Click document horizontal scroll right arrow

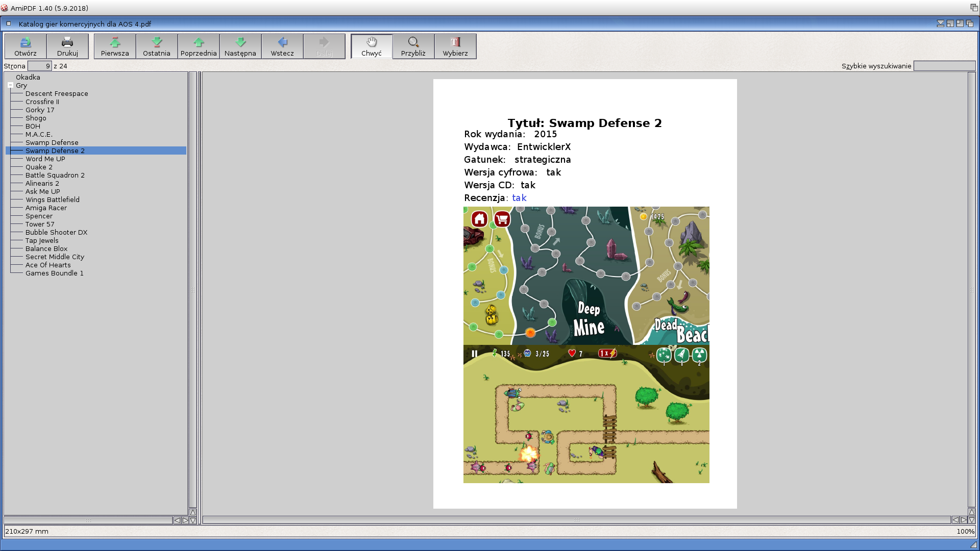pos(964,520)
